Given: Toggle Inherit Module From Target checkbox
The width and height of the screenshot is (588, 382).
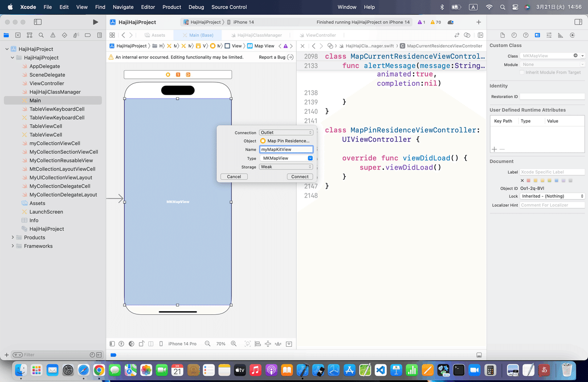Looking at the screenshot, I should pyautogui.click(x=522, y=72).
